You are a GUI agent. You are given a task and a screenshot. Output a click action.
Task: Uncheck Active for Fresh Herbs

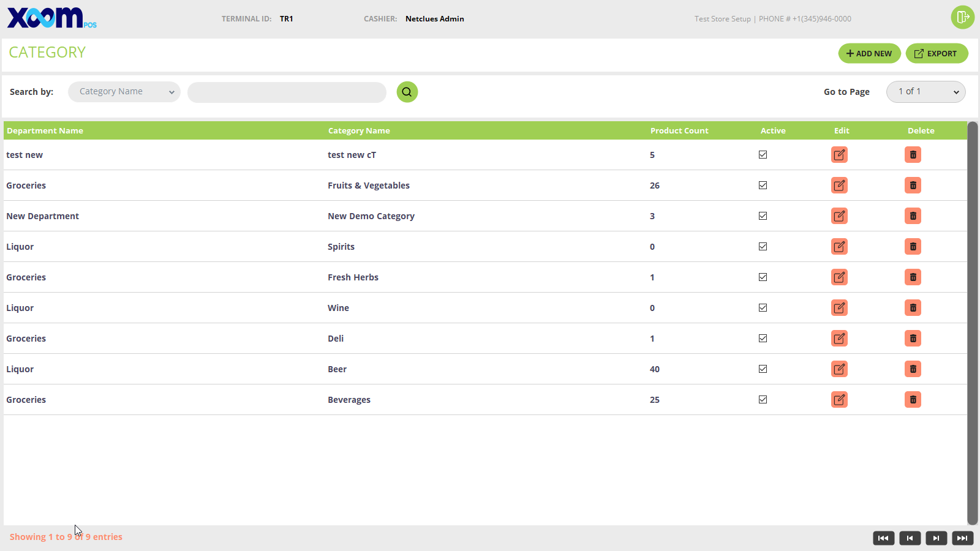763,277
